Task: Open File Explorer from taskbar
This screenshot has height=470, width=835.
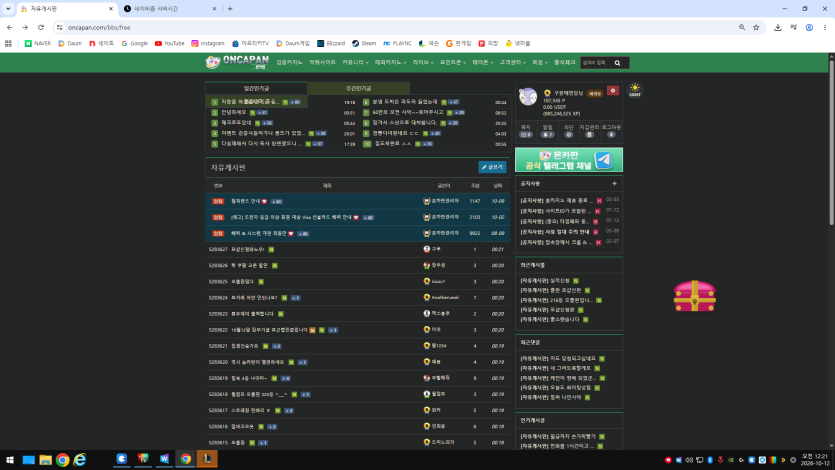Action: click(45, 459)
